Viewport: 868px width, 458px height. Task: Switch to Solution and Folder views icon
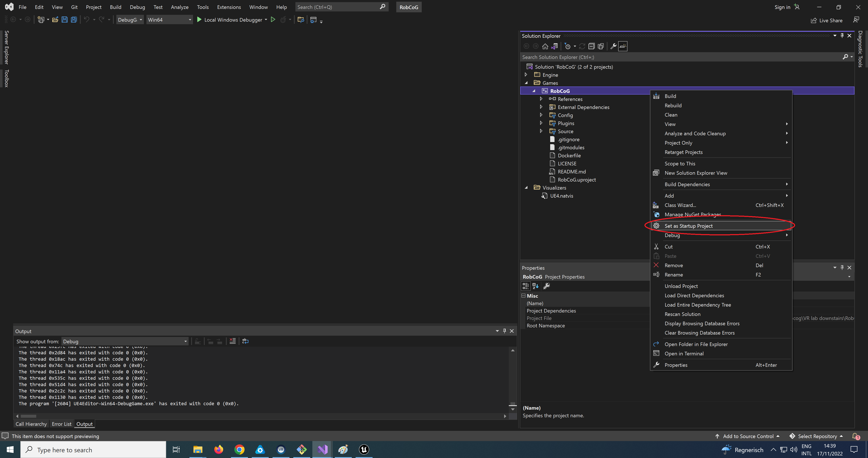point(554,46)
